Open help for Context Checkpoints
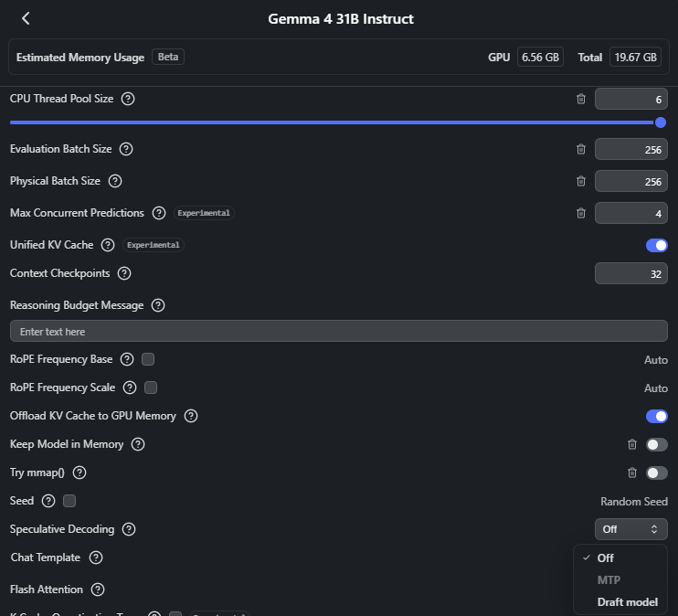This screenshot has height=616, width=678. pos(124,273)
